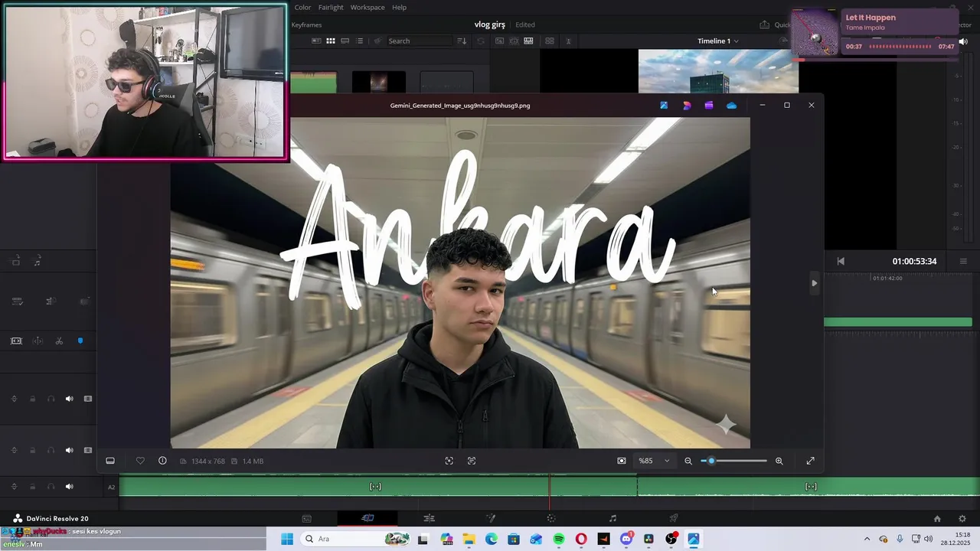
Task: Jump to first frame in DaVinci viewer
Action: [841, 261]
